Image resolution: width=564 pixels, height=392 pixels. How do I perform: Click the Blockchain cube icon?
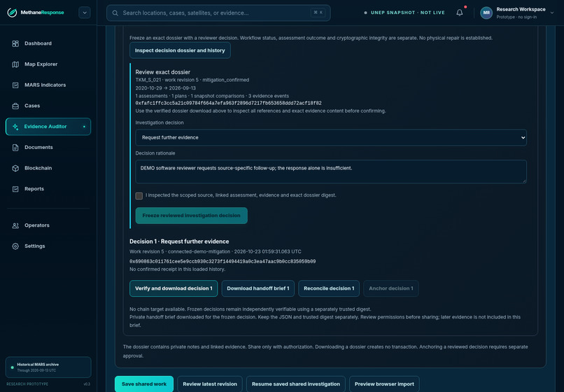pyautogui.click(x=15, y=168)
